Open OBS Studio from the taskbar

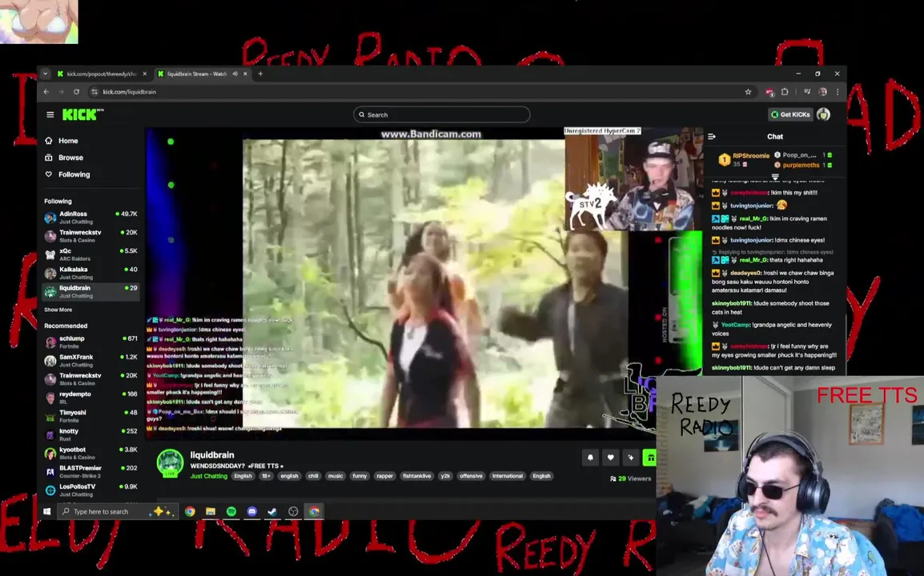[x=293, y=511]
